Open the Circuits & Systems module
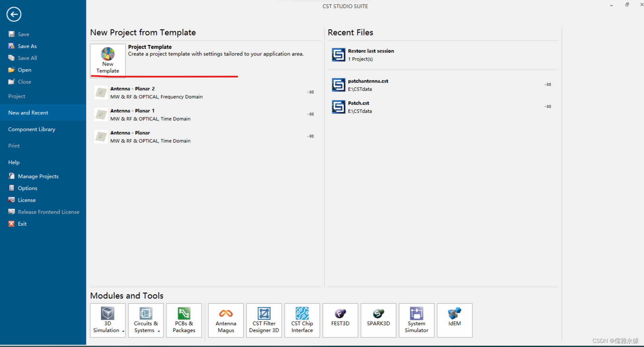Image resolution: width=644 pixels, height=347 pixels. 146,320
